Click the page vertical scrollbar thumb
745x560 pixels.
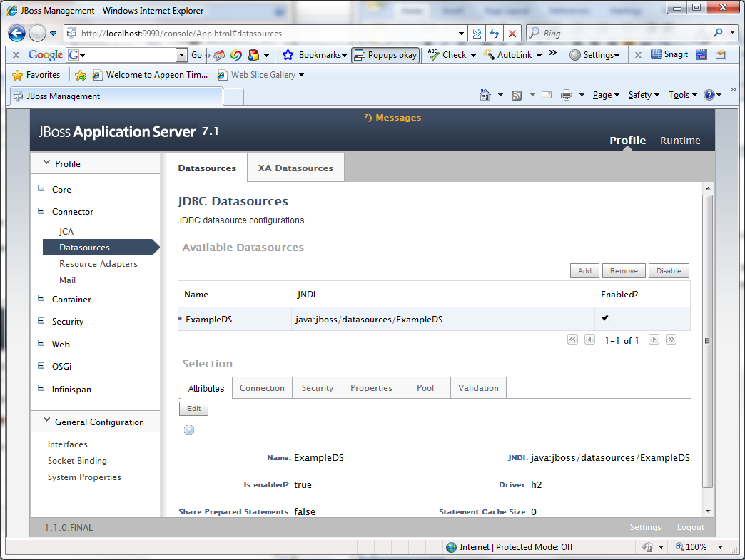[707, 341]
